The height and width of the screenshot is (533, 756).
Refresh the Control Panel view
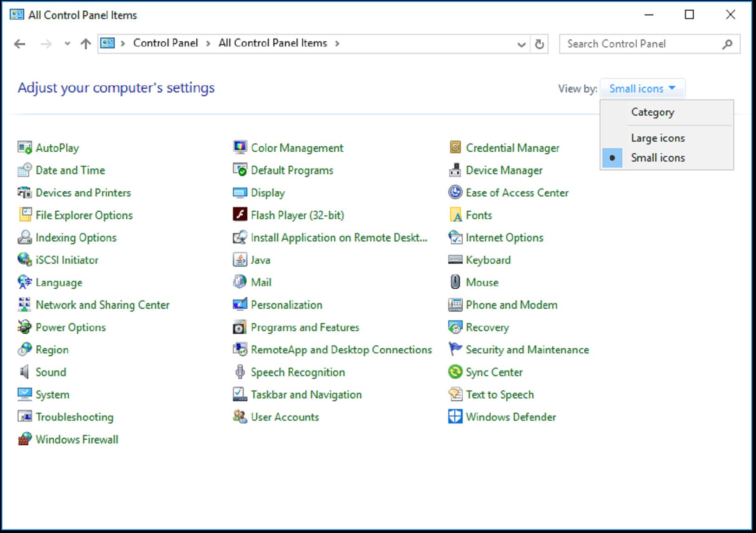coord(540,44)
